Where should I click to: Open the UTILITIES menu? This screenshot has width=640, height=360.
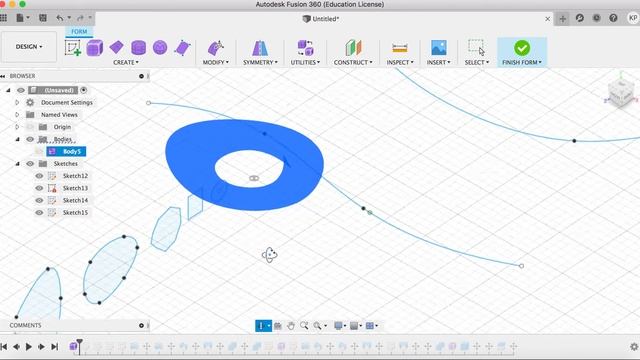(305, 62)
